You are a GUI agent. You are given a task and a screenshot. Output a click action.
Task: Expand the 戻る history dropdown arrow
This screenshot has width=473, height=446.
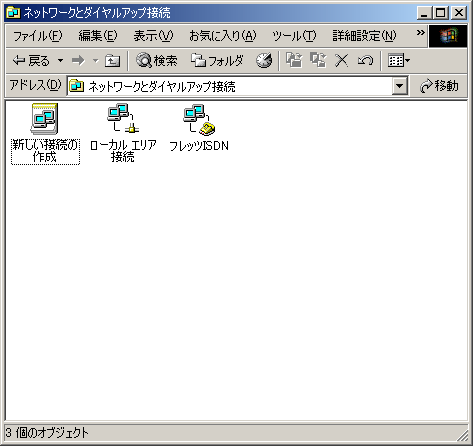[x=60, y=61]
